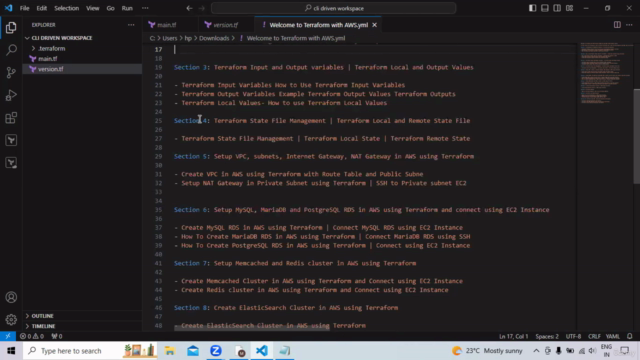Open Go to Line from Ln 17, Col 1

513,336
